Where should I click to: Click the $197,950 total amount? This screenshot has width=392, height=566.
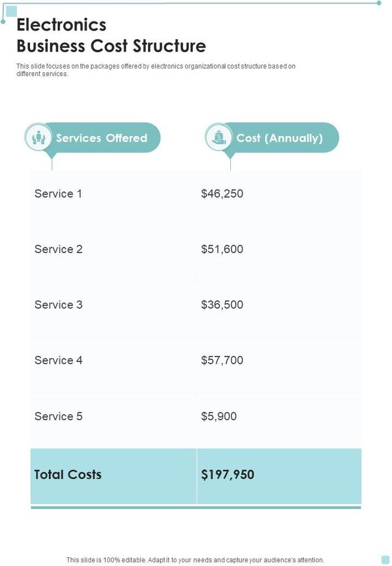pyautogui.click(x=227, y=475)
